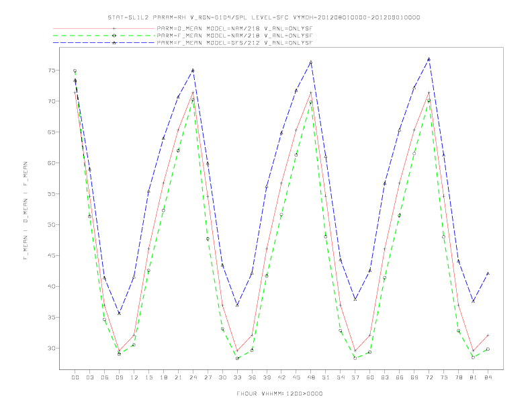Click blue GFS triangle peak at hour 24

[x=193, y=71]
